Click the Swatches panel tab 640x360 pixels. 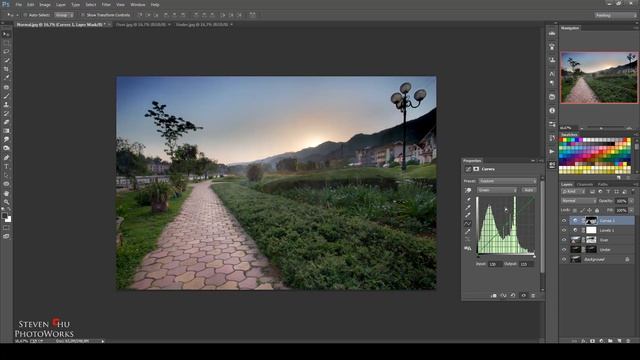pos(569,134)
